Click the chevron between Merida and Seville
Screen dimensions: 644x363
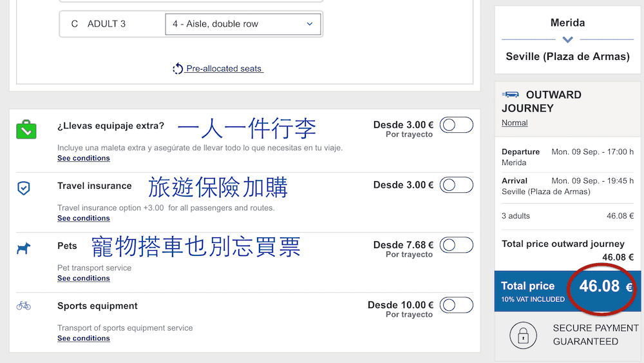pyautogui.click(x=567, y=40)
